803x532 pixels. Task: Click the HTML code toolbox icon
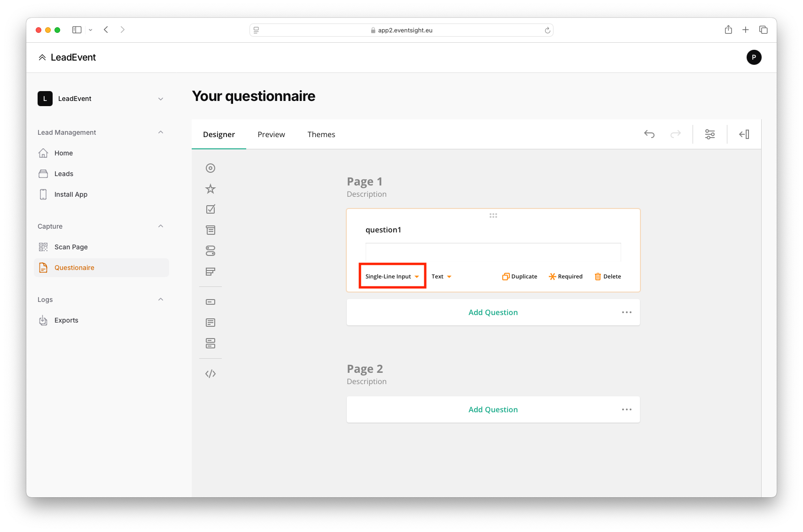(210, 374)
